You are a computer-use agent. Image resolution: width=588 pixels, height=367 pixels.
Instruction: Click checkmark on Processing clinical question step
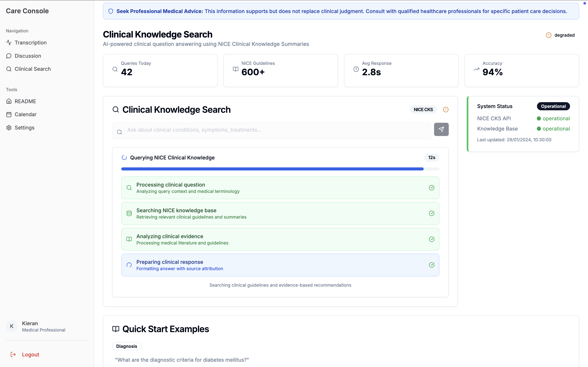click(432, 188)
